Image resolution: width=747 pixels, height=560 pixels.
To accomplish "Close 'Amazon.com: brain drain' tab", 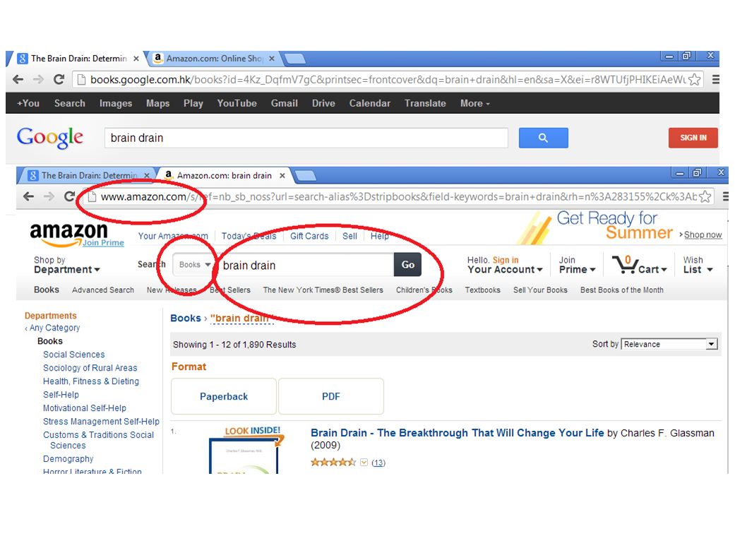I will [x=282, y=175].
